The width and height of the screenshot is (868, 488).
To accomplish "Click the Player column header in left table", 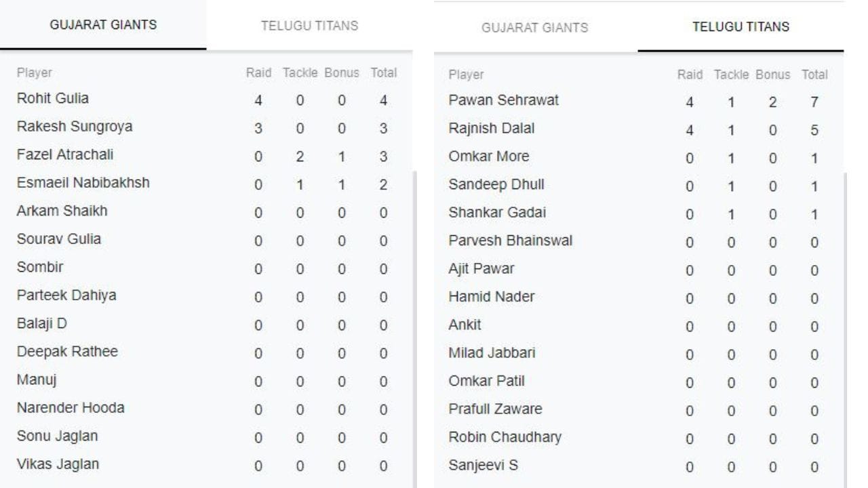I will pos(34,73).
